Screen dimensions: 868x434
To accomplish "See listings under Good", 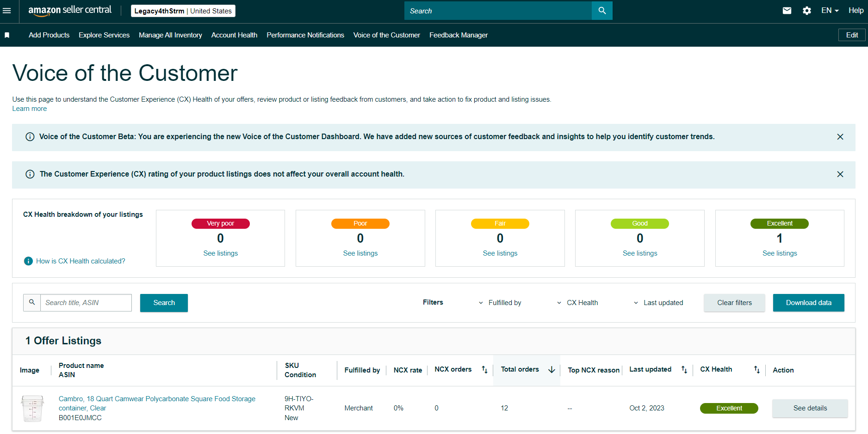I will pyautogui.click(x=640, y=253).
